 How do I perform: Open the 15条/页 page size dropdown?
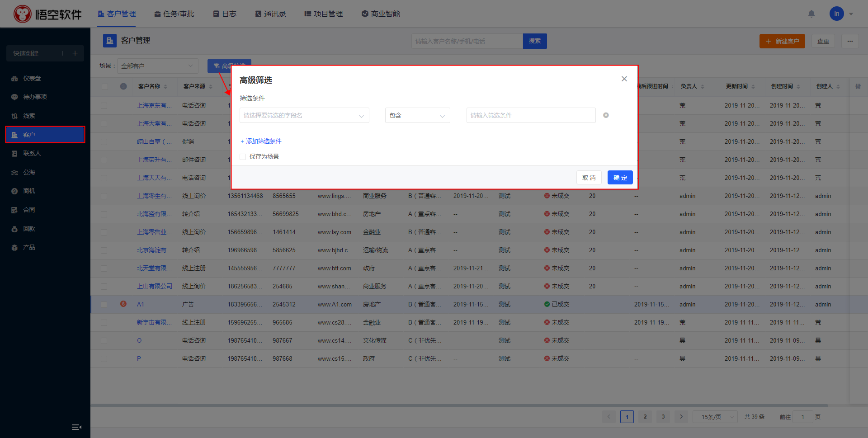[715, 417]
